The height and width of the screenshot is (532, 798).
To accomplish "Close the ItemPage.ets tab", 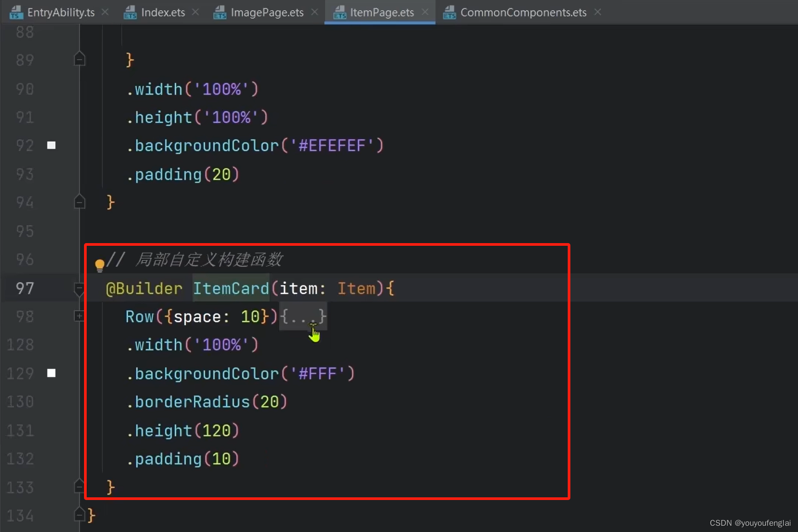I will click(425, 12).
